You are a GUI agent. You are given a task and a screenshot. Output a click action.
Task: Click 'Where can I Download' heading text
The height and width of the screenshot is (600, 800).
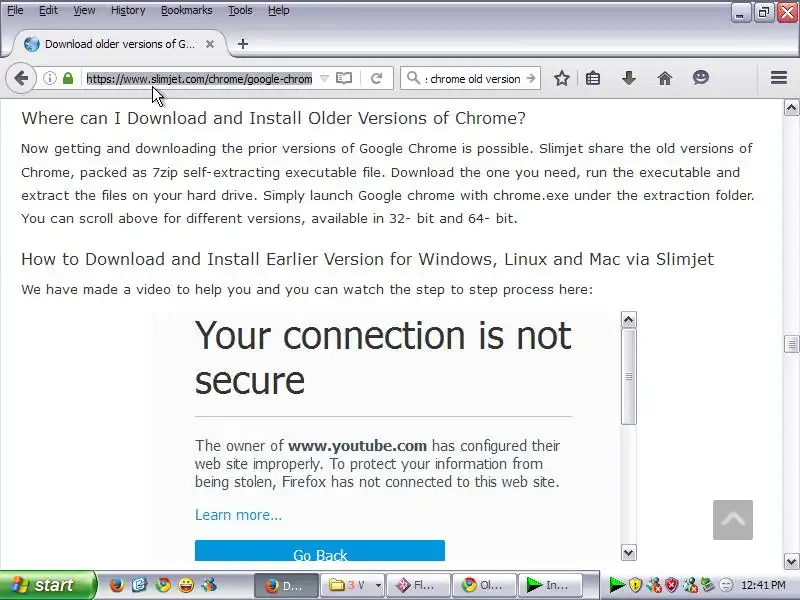click(x=273, y=118)
